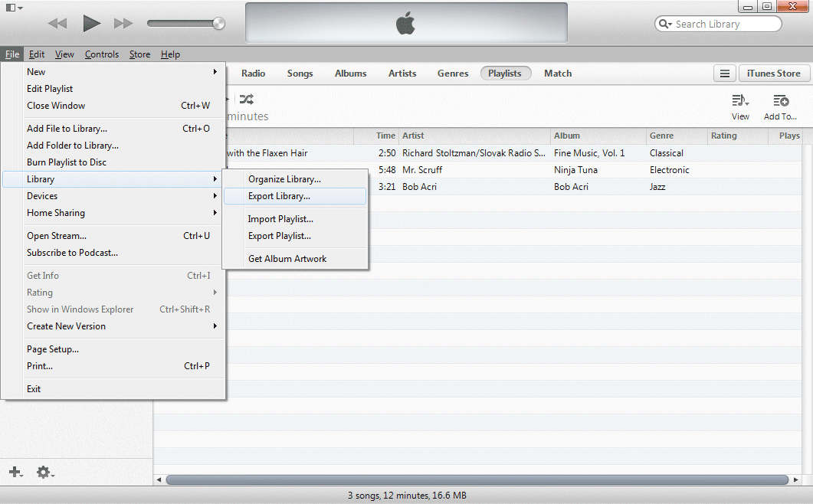This screenshot has width=813, height=504.
Task: Go to the iTunes Store
Action: (x=773, y=74)
